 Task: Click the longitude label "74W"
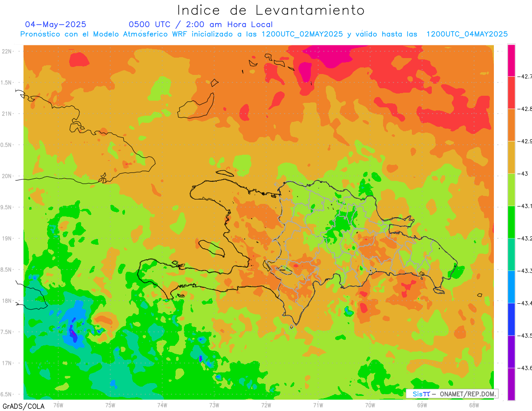click(x=162, y=405)
